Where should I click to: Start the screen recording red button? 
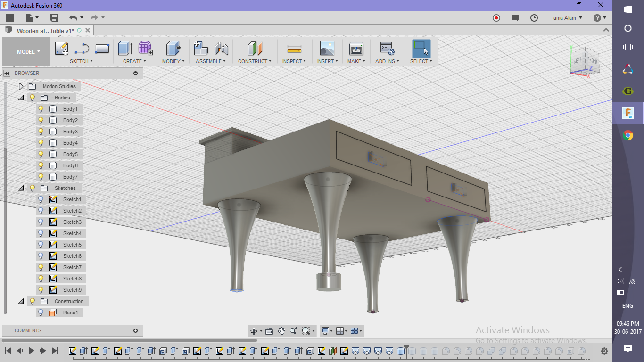tap(496, 18)
